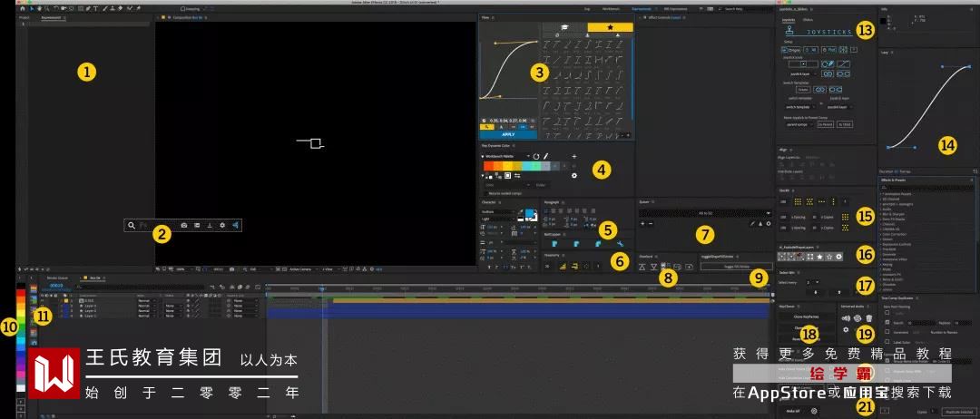Image resolution: width=980 pixels, height=419 pixels.
Task: Switch to the Sliders tab in Joysticks panel
Action: (x=810, y=20)
